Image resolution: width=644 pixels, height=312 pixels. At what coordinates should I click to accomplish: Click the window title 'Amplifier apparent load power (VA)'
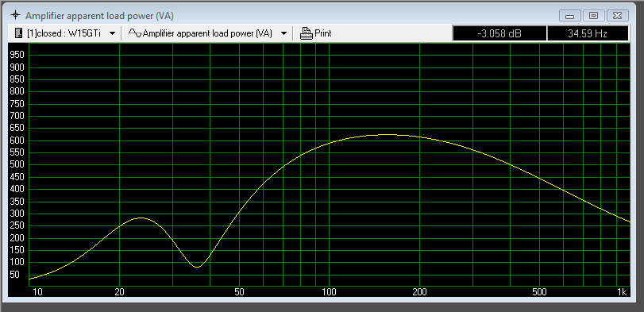(x=99, y=16)
